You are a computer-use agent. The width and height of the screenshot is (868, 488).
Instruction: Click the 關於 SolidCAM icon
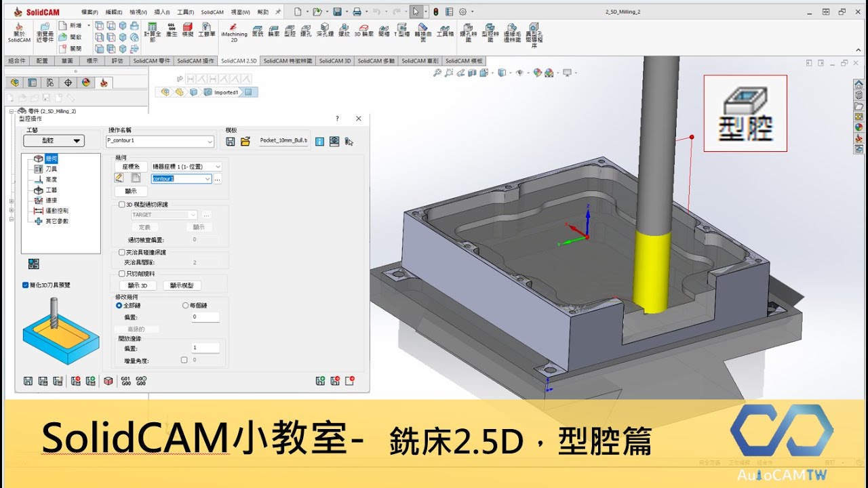19,33
